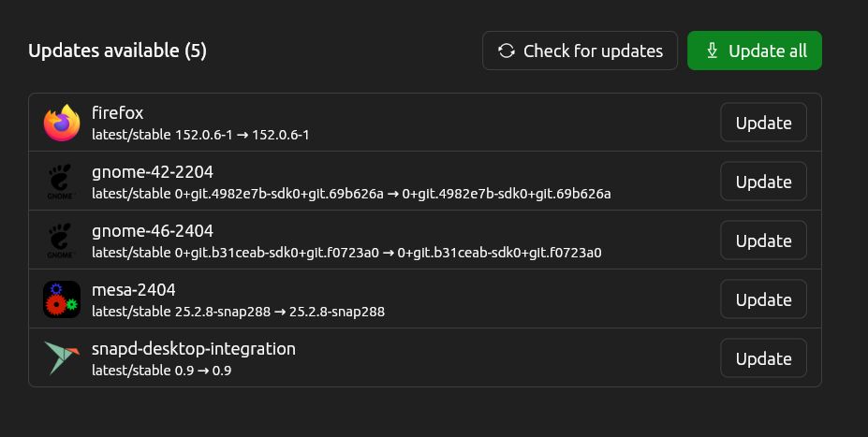Update the snapd-desktop-integration snap
Image resolution: width=868 pixels, height=437 pixels.
point(763,358)
